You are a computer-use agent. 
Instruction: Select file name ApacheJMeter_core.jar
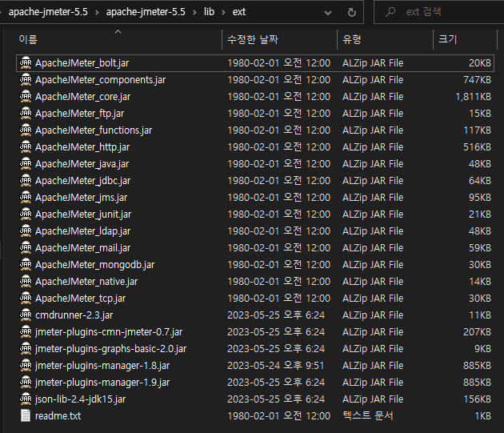82,97
